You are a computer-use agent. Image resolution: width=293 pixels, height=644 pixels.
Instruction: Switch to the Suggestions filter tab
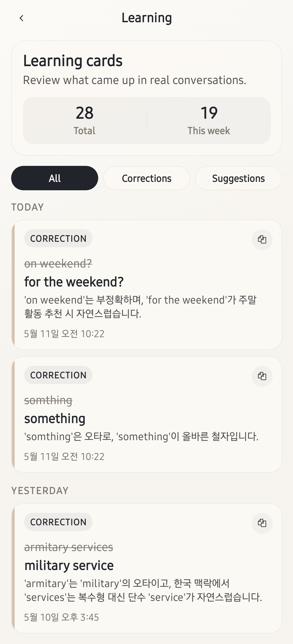click(x=238, y=178)
